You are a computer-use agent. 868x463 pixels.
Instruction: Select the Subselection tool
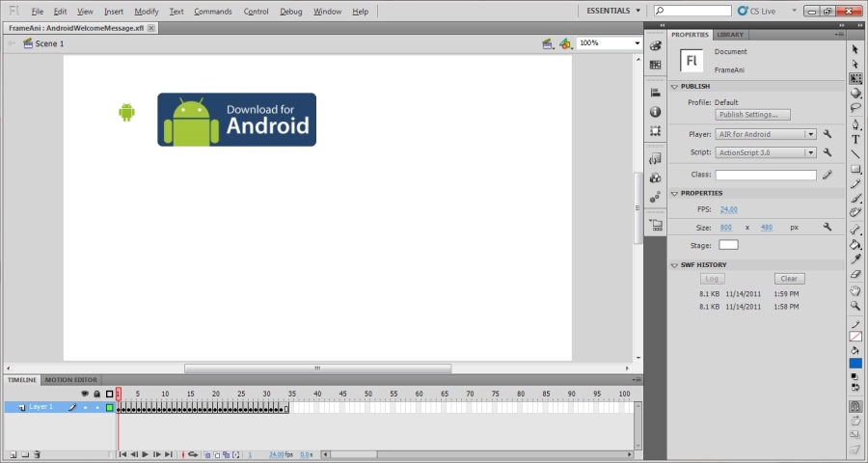[855, 65]
